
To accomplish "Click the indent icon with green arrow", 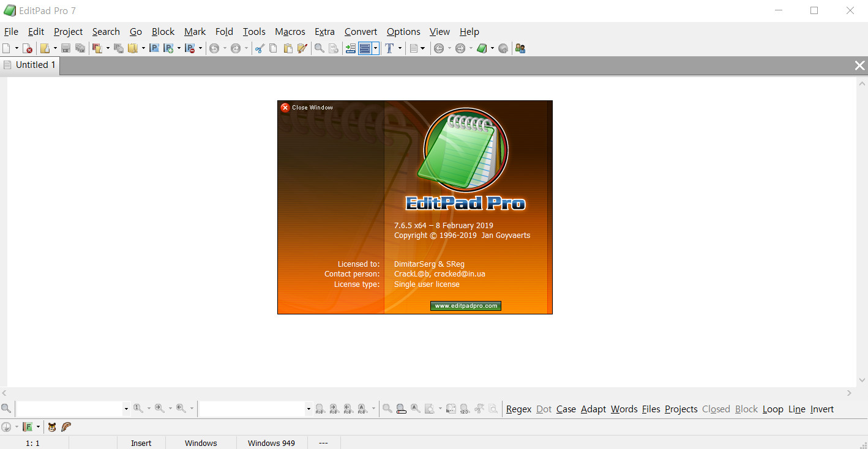I will [351, 48].
